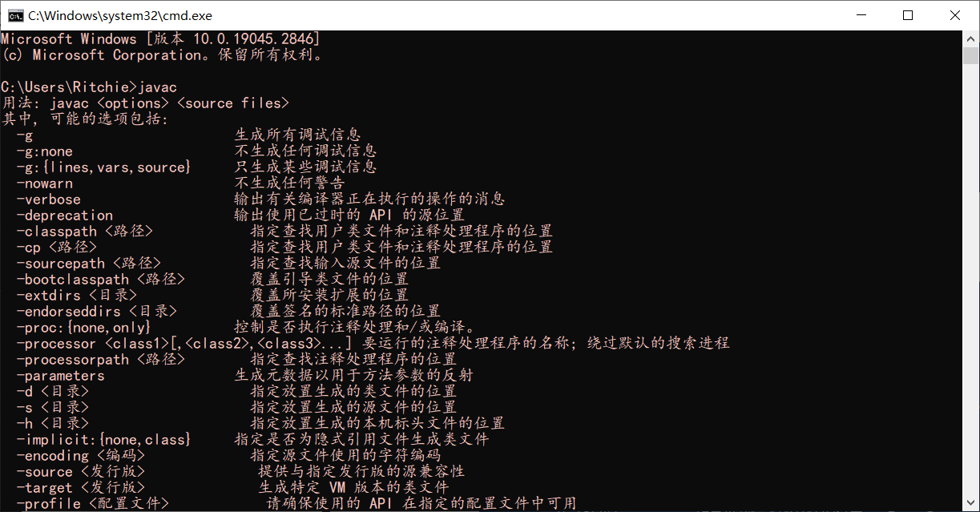Click the -proc:{none,only} option text

point(83,328)
